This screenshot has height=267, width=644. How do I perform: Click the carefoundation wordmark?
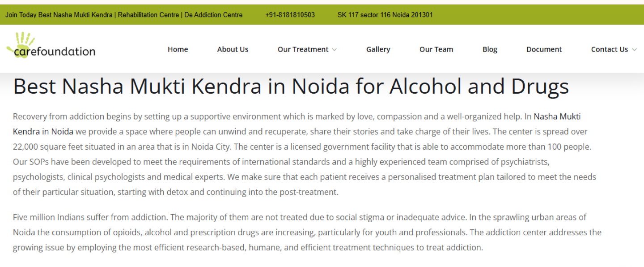point(55,52)
